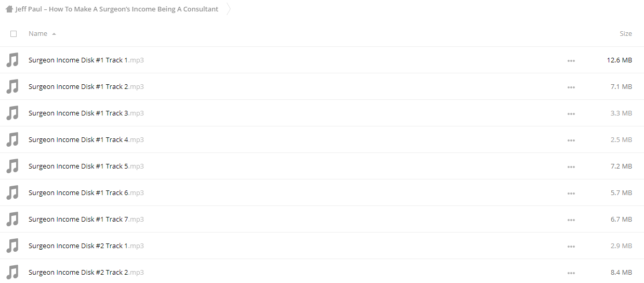
Task: Open Surgeon Income Disk #1 Track 4.mp3
Action: click(86, 139)
